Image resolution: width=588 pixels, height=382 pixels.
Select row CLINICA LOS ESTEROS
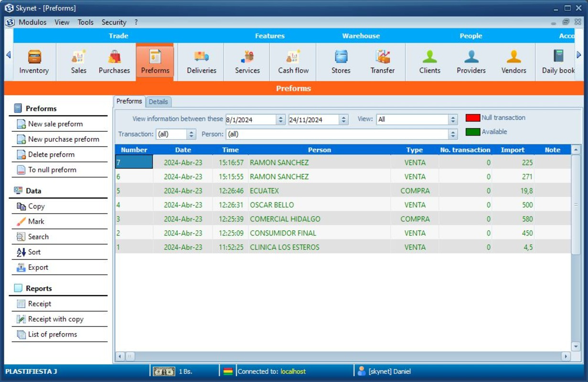pyautogui.click(x=343, y=247)
